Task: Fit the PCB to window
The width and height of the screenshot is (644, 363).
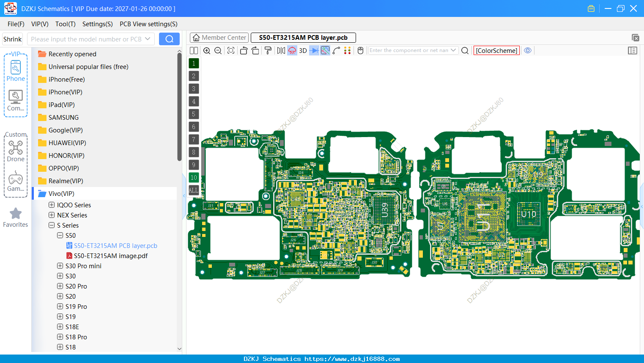Action: 231,50
